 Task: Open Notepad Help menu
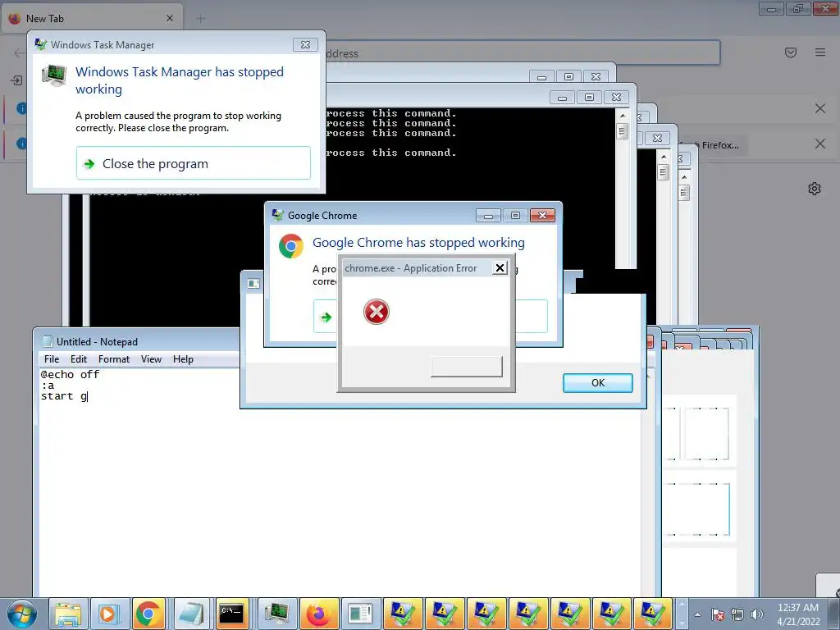(183, 359)
